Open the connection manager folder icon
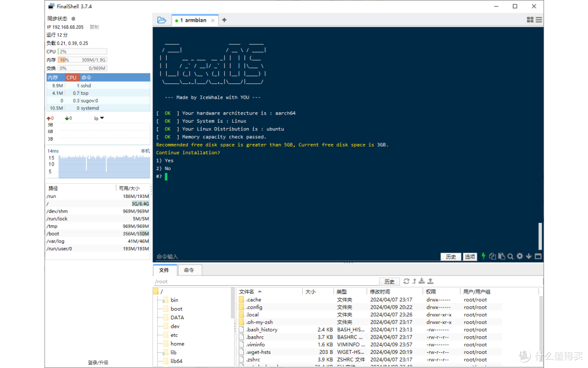The height and width of the screenshot is (368, 588). pyautogui.click(x=162, y=20)
